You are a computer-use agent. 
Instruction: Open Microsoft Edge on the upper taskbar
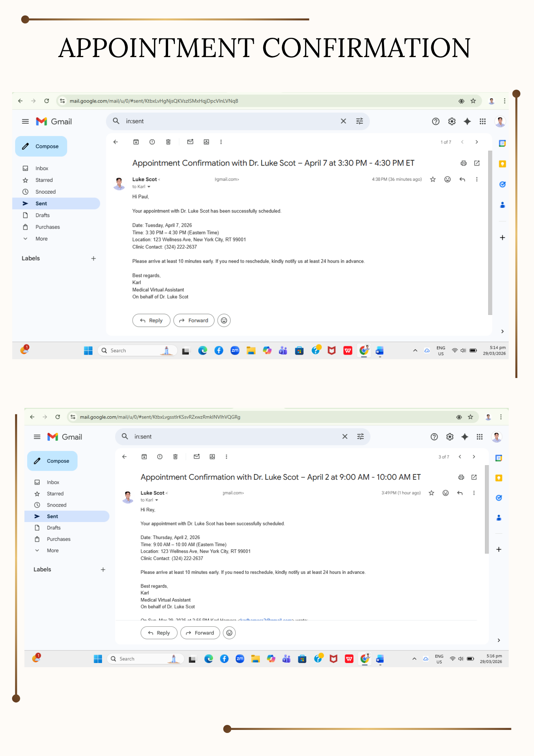[x=203, y=351]
